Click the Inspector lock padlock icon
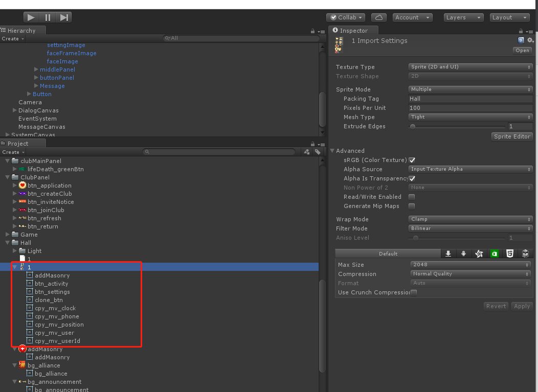 521,30
